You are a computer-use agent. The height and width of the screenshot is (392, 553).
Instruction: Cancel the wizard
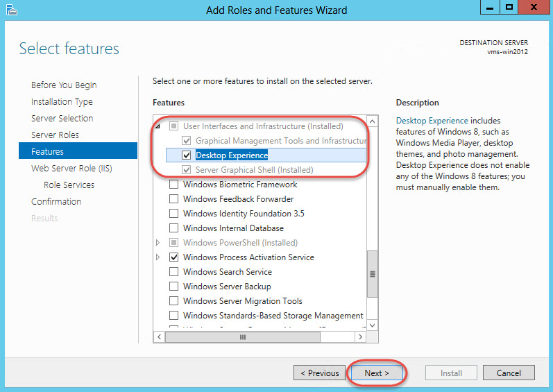(x=509, y=373)
